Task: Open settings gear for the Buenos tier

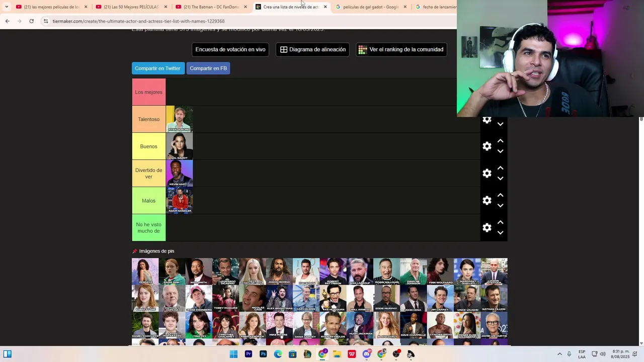Action: coord(487,146)
